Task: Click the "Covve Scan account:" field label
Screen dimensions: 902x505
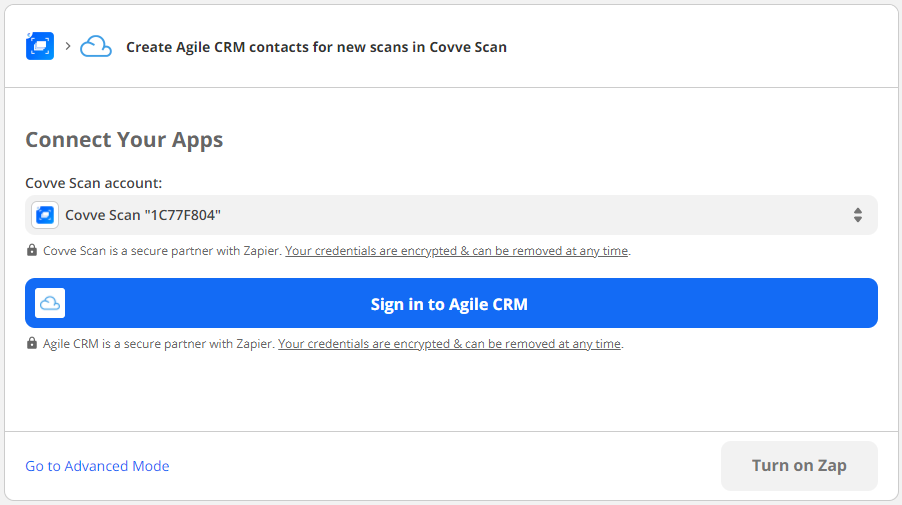Action: tap(94, 183)
